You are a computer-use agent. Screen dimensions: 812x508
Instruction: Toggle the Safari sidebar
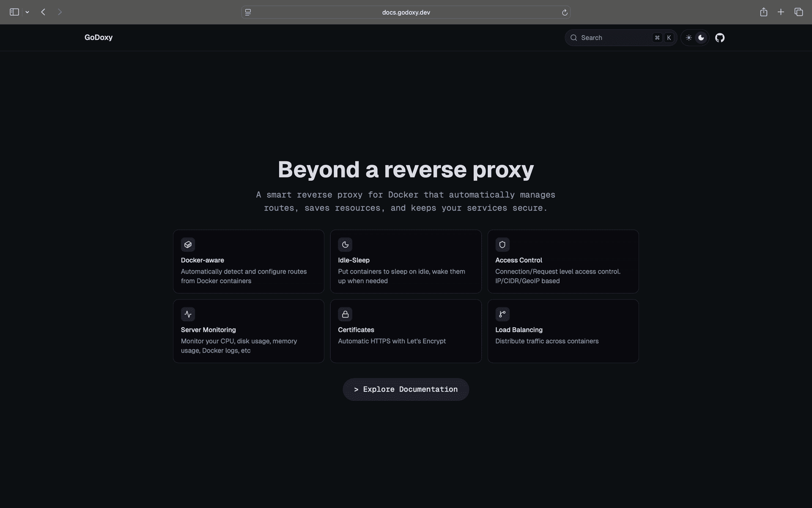tap(14, 12)
